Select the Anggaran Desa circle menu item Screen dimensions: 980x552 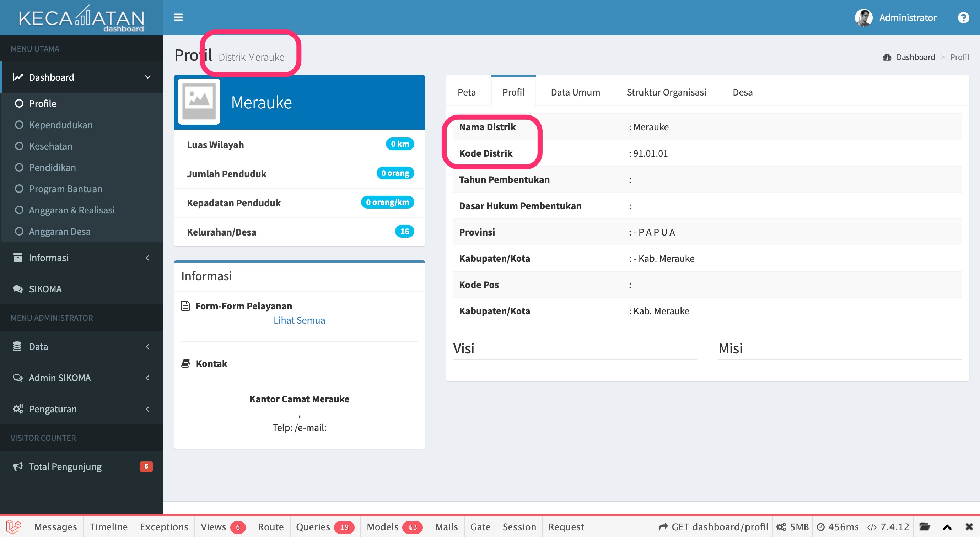click(x=59, y=231)
